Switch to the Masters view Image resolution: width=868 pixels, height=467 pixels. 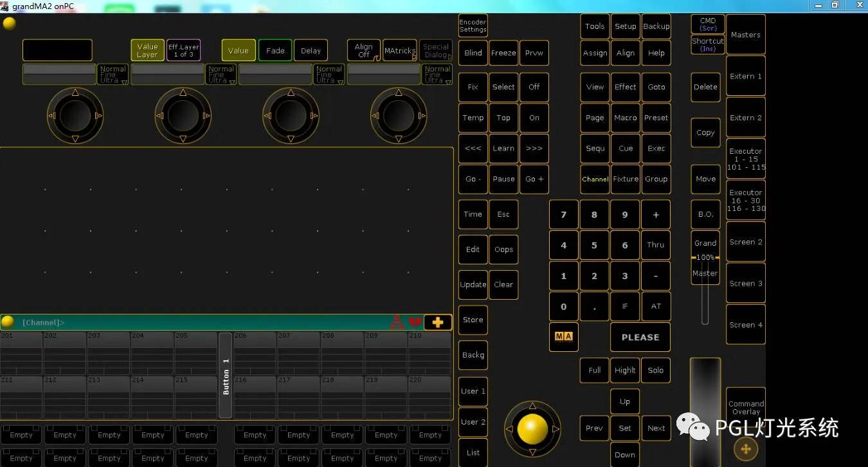coord(746,35)
